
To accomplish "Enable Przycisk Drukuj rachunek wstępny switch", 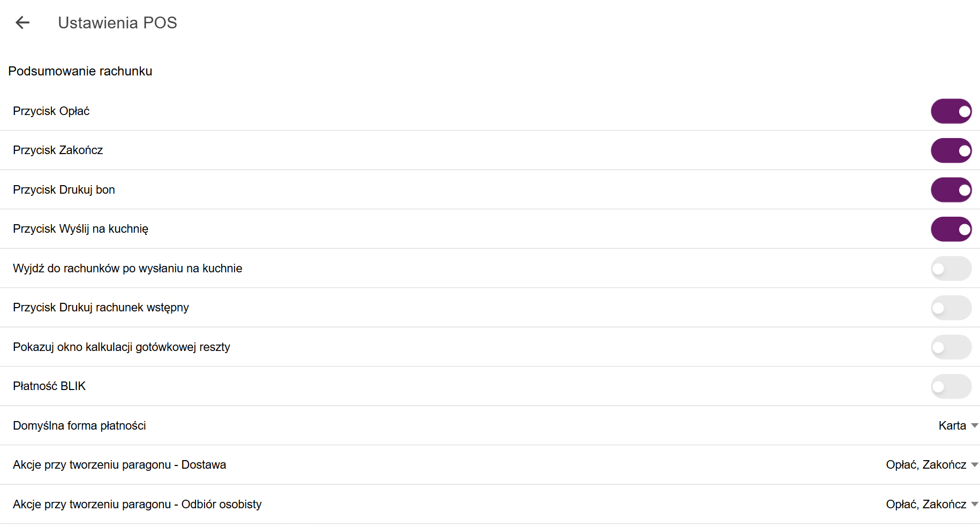I will (x=951, y=308).
